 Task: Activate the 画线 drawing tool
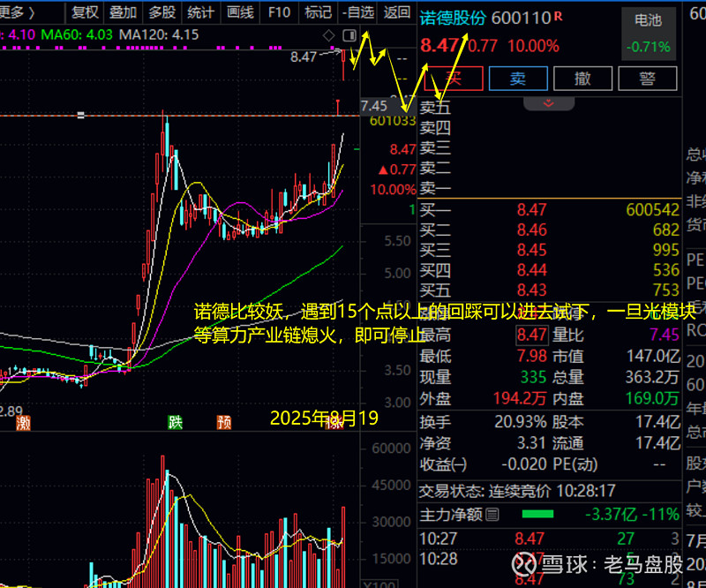pos(240,12)
